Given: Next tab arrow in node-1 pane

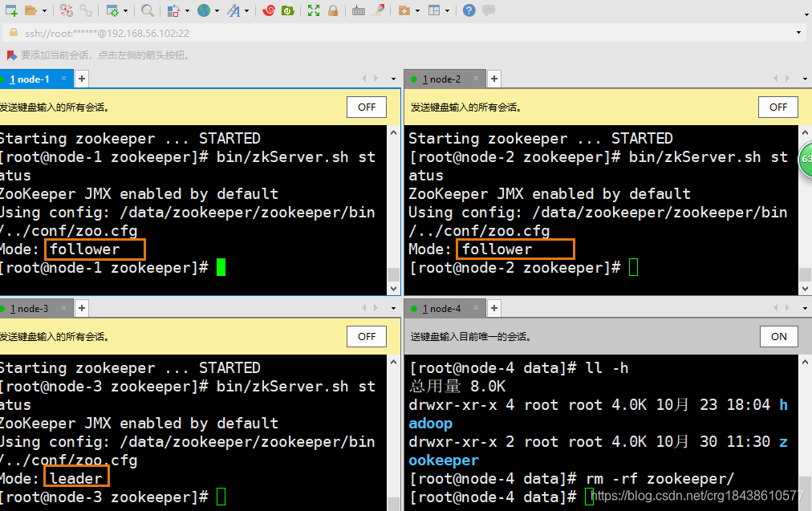Looking at the screenshot, I should coord(376,78).
